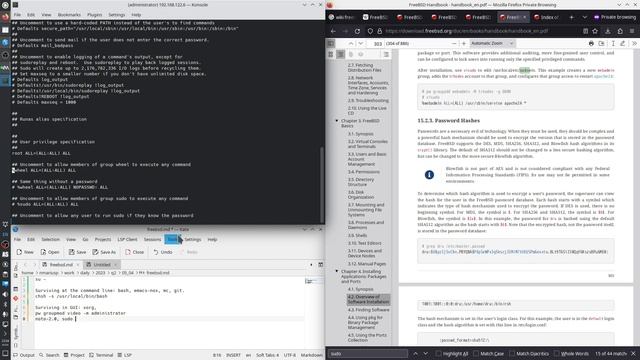Open Kate LSP Client menu

127,240
